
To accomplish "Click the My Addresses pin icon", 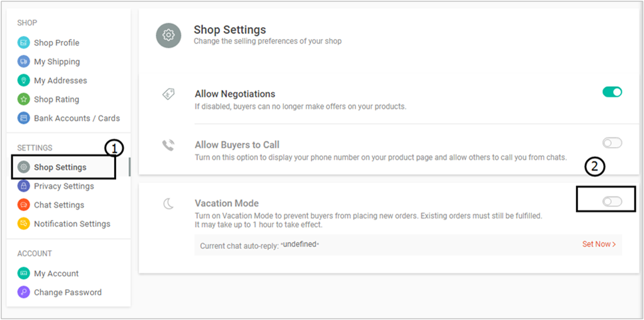I will point(24,81).
